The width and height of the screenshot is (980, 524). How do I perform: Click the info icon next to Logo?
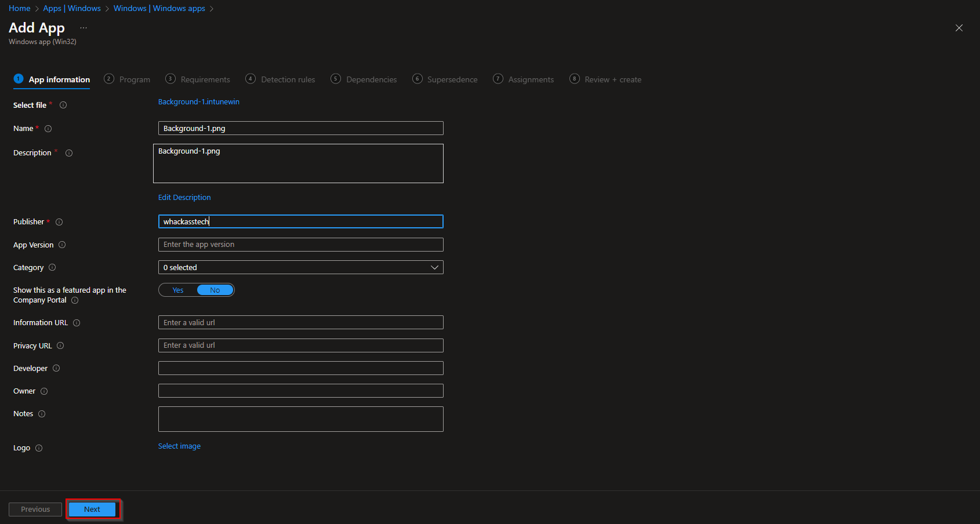pos(39,447)
